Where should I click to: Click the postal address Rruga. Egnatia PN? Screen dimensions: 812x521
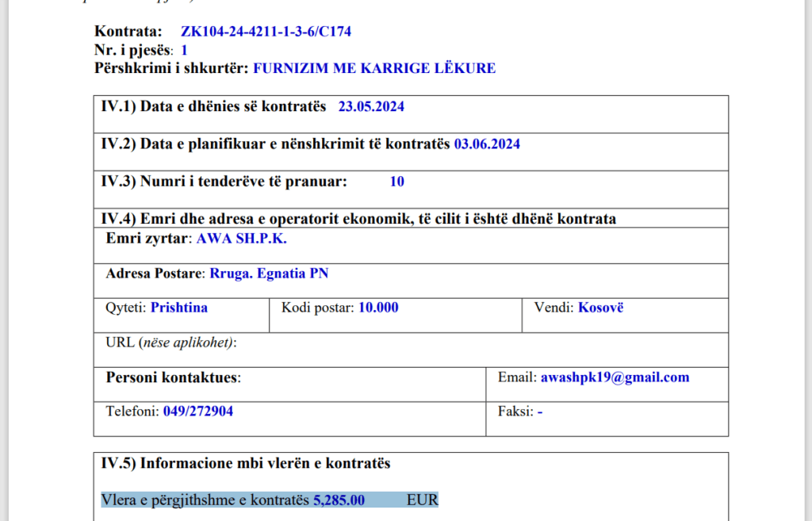pos(269,274)
